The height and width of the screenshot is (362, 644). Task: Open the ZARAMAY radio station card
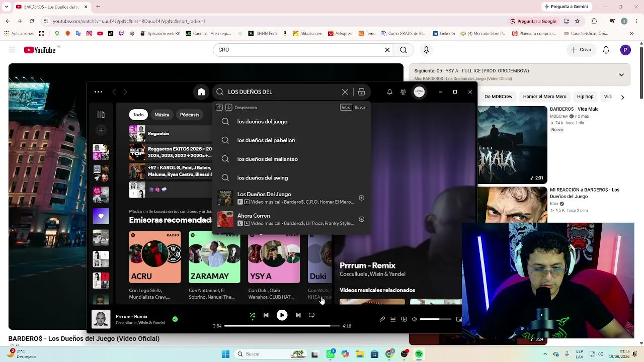[x=214, y=265]
